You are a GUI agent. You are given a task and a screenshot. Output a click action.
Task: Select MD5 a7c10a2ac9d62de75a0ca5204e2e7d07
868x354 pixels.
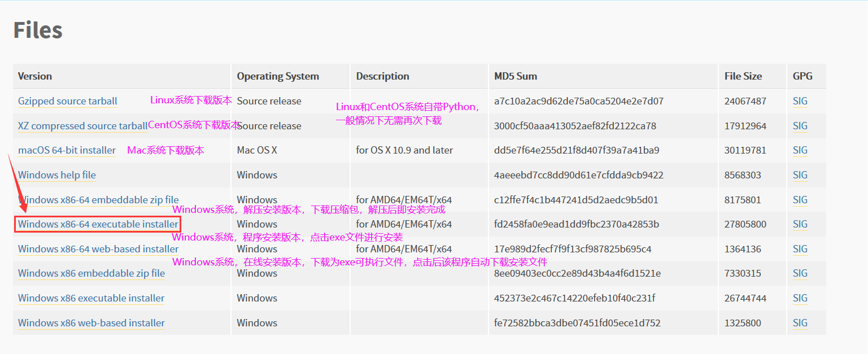[x=579, y=102]
